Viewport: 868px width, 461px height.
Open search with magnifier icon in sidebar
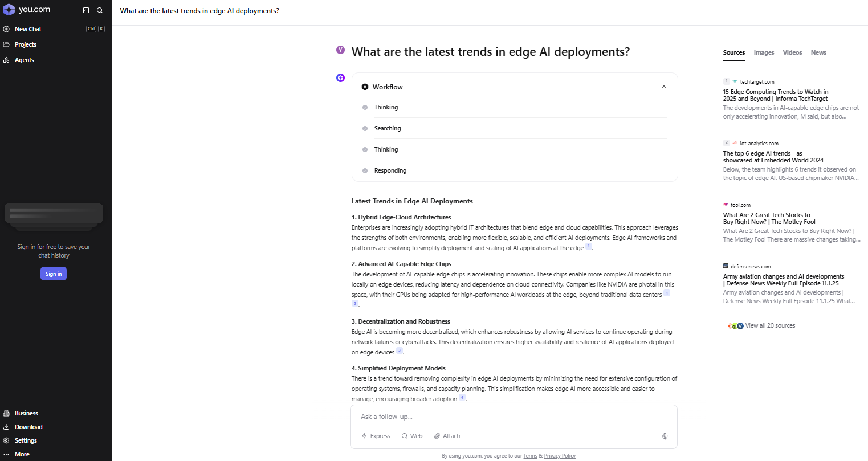[100, 10]
